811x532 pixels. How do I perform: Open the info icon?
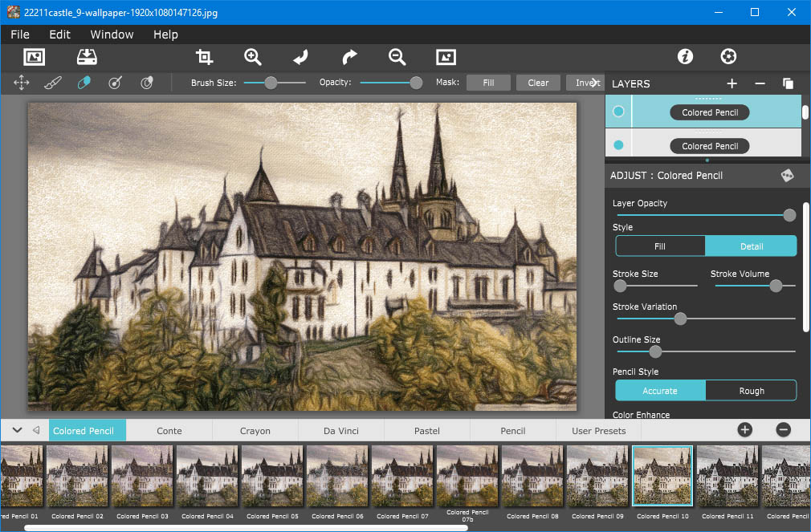coord(685,56)
